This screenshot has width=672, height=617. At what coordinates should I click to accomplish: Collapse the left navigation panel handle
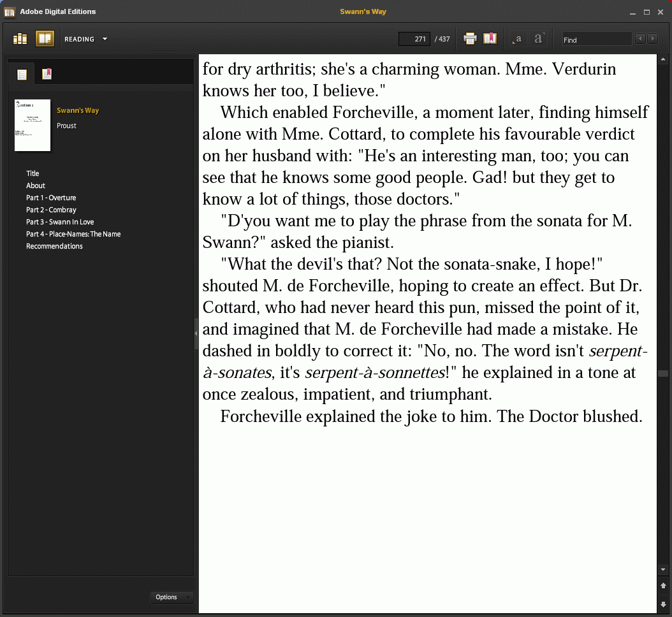(x=196, y=333)
